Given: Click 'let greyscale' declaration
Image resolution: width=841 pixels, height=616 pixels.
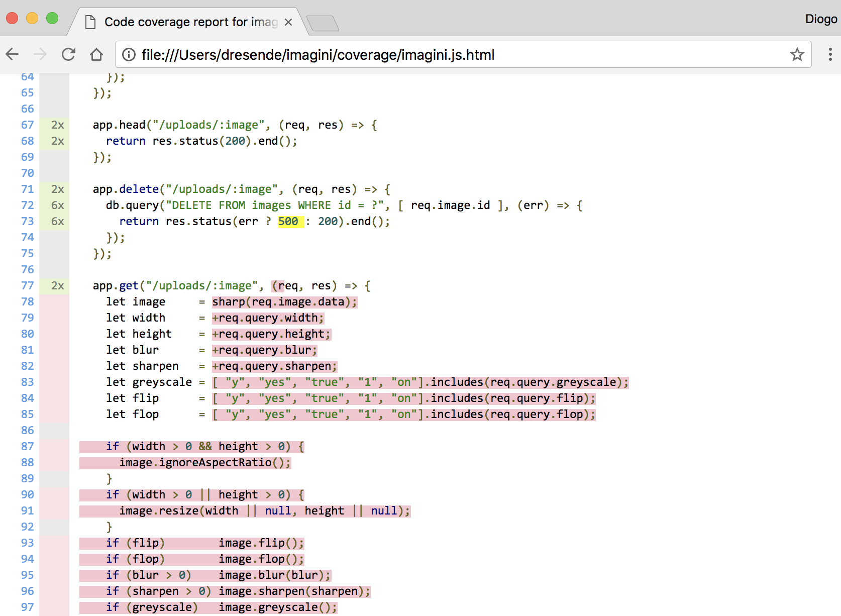Looking at the screenshot, I should (x=149, y=382).
